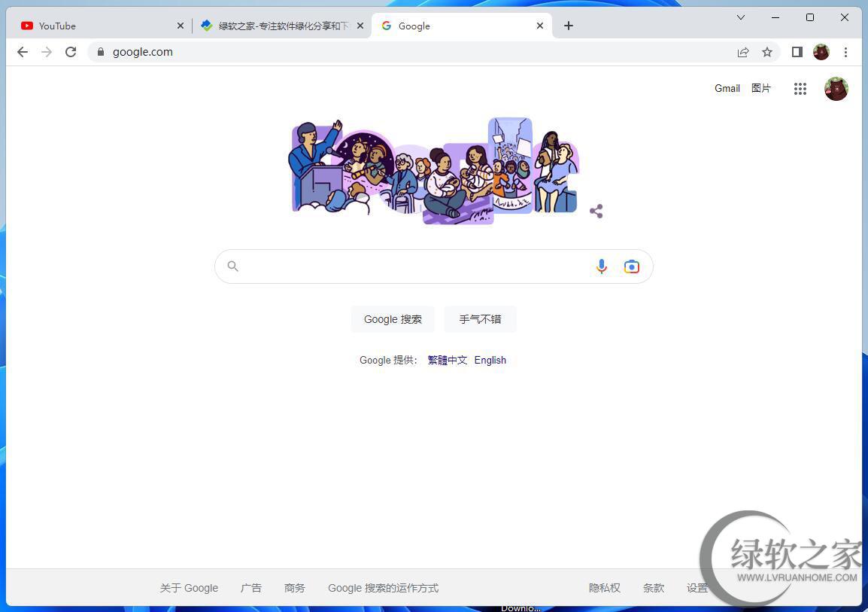Switch language to English
868x612 pixels.
point(490,360)
